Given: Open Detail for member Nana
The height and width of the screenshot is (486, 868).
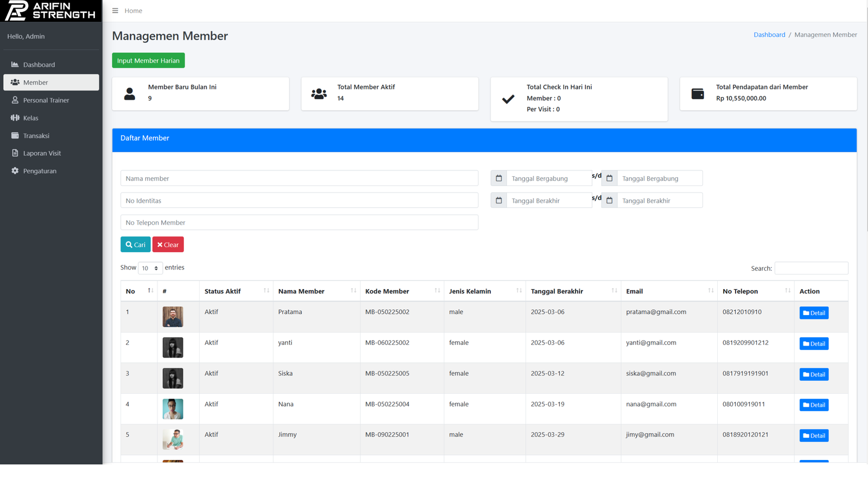Looking at the screenshot, I should (x=814, y=405).
